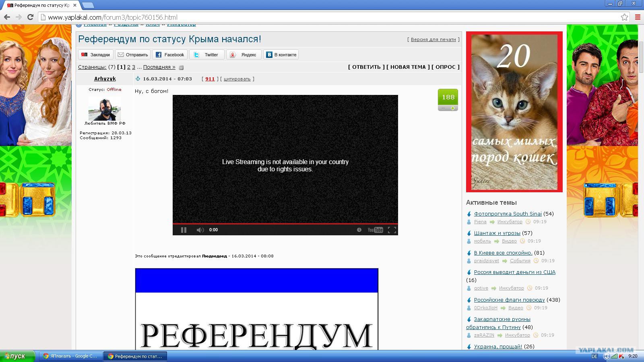Click the Отправить share button
Viewport: 644px width, 362px height.
[x=133, y=55]
